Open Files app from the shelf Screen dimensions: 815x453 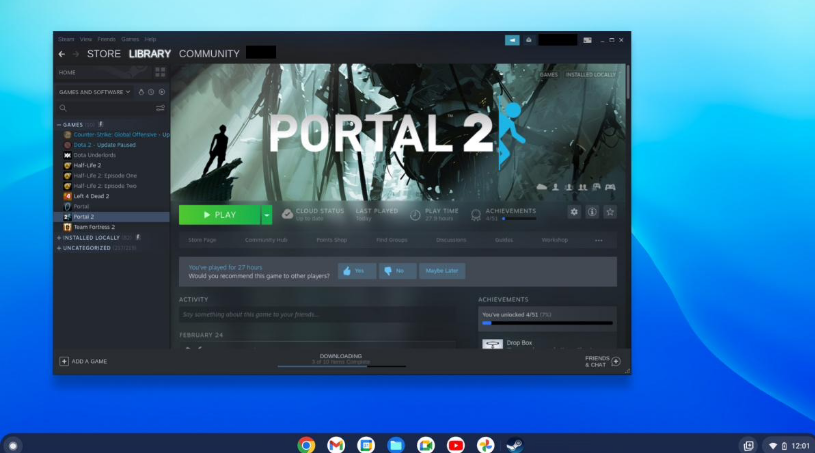click(x=396, y=445)
